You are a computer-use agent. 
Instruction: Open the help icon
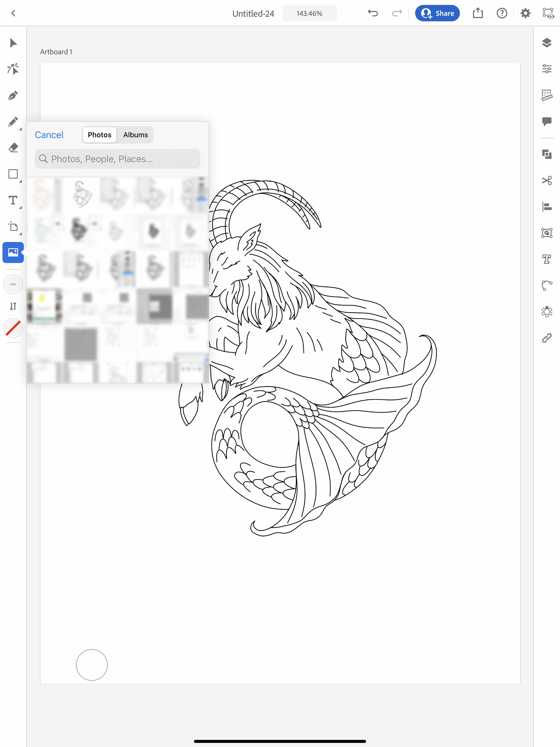coord(502,13)
